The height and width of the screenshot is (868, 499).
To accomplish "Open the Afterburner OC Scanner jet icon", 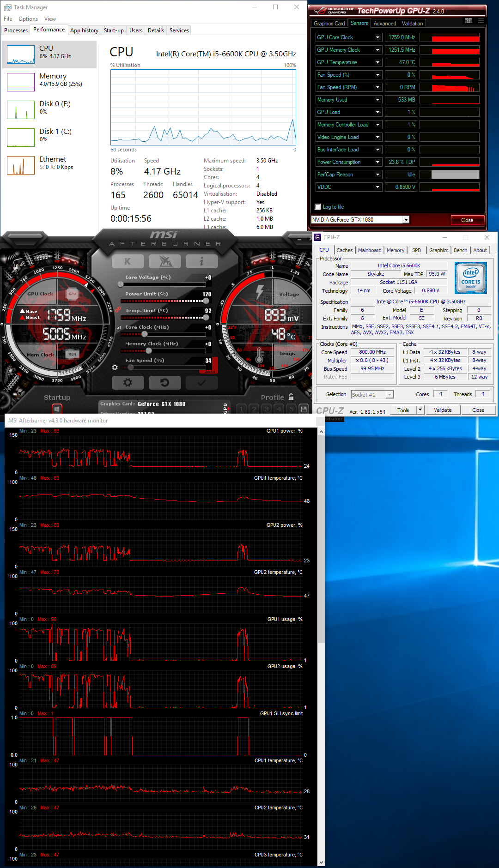I will point(165,261).
